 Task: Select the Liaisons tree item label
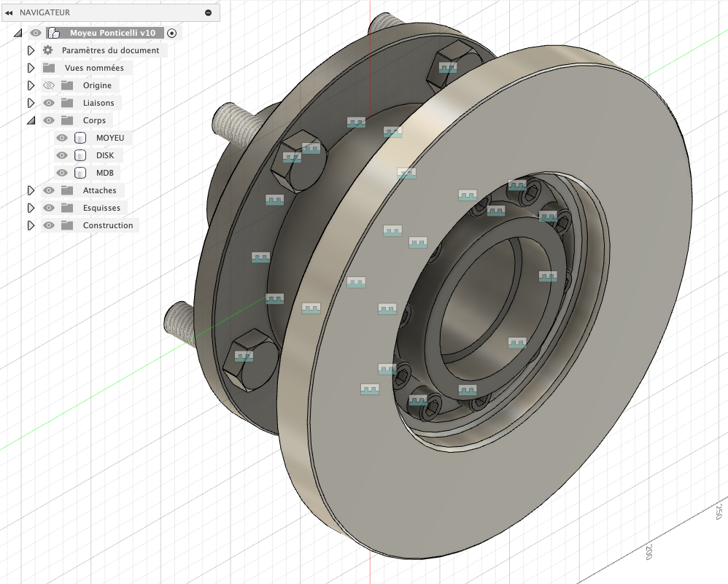98,103
